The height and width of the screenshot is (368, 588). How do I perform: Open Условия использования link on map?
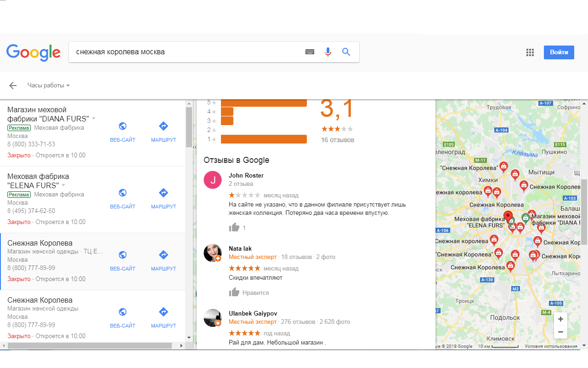tap(551, 346)
